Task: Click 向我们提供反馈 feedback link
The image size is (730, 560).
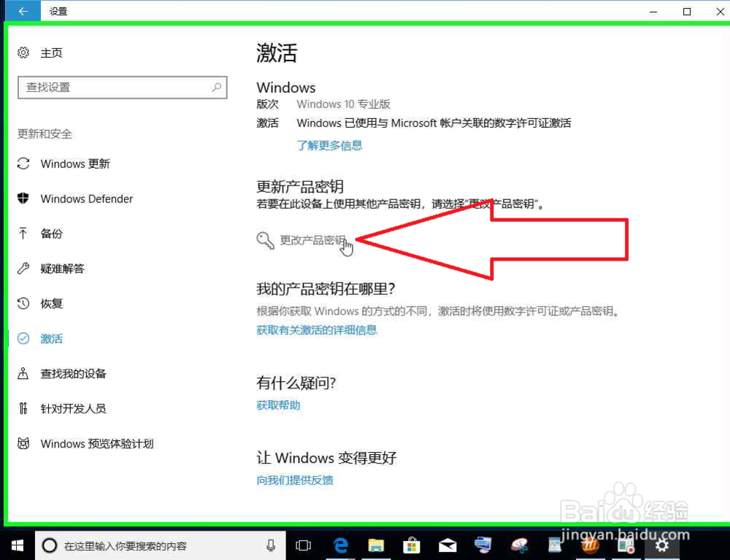Action: [295, 480]
